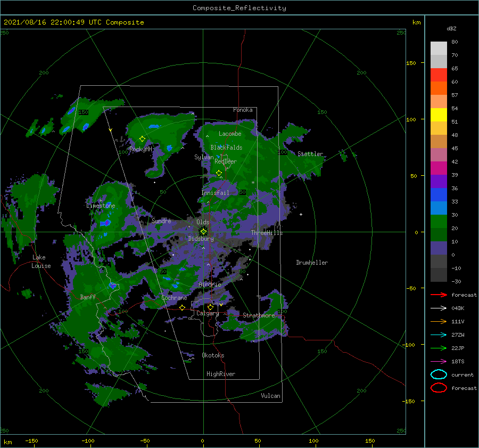479x448 pixels.
Task: Click the 18TS legend label
Action: [458, 362]
